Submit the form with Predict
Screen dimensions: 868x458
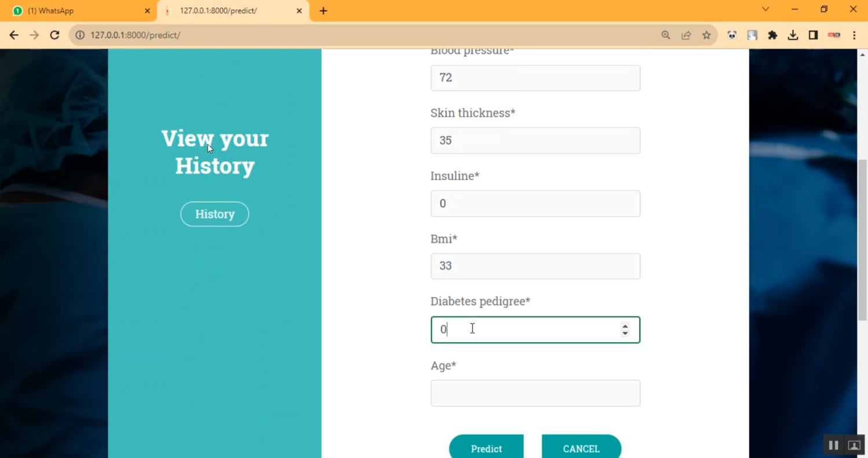[486, 447]
